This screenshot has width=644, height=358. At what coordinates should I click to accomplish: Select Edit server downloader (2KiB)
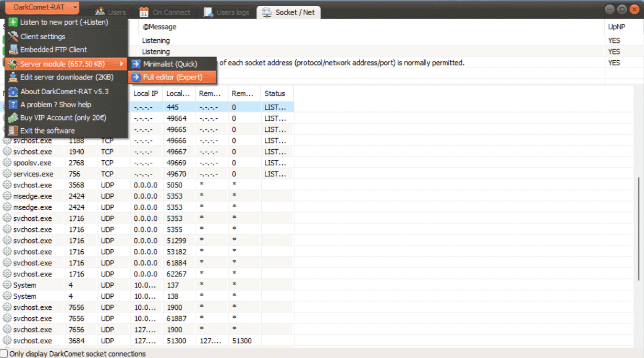(66, 77)
